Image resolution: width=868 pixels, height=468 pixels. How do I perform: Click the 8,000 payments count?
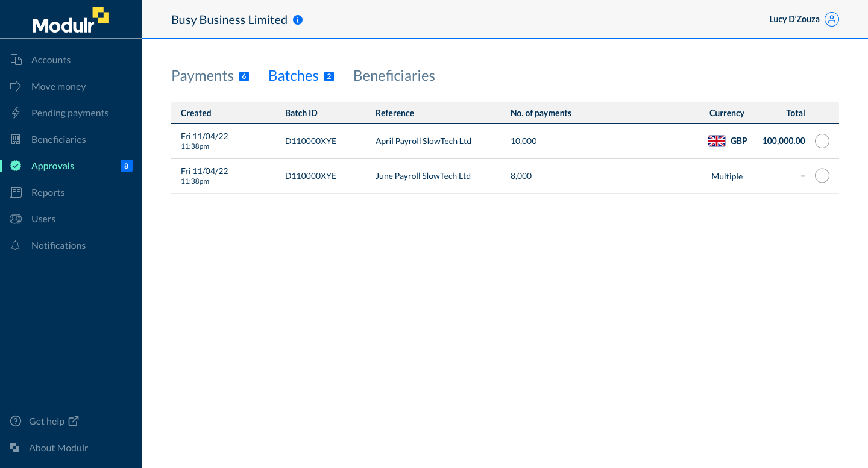pyautogui.click(x=521, y=176)
